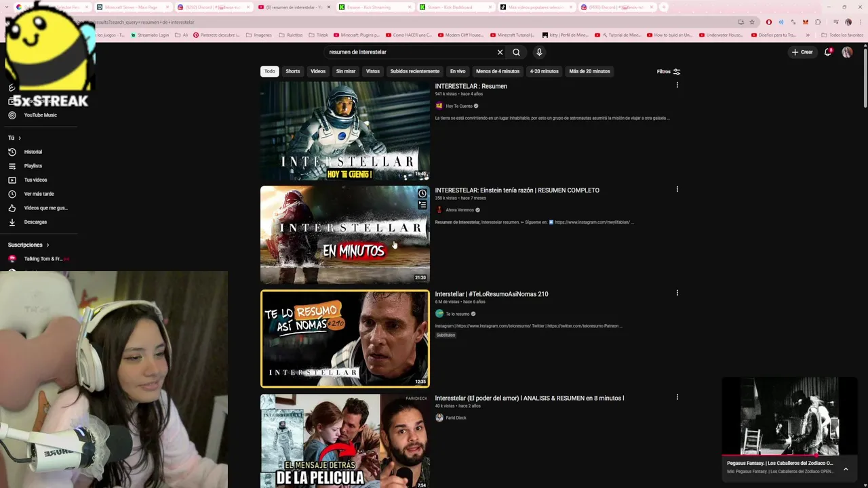The image size is (868, 488).
Task: Select the Todo filter chip
Action: click(x=270, y=71)
